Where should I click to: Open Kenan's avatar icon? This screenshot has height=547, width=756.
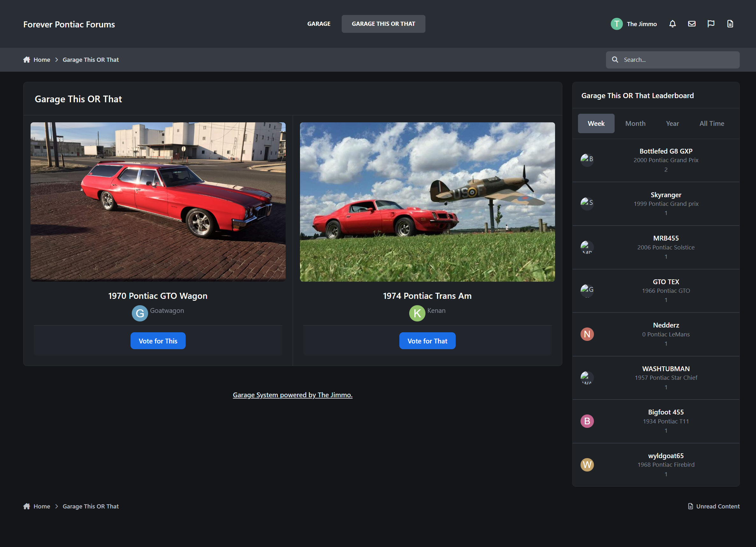tap(417, 313)
